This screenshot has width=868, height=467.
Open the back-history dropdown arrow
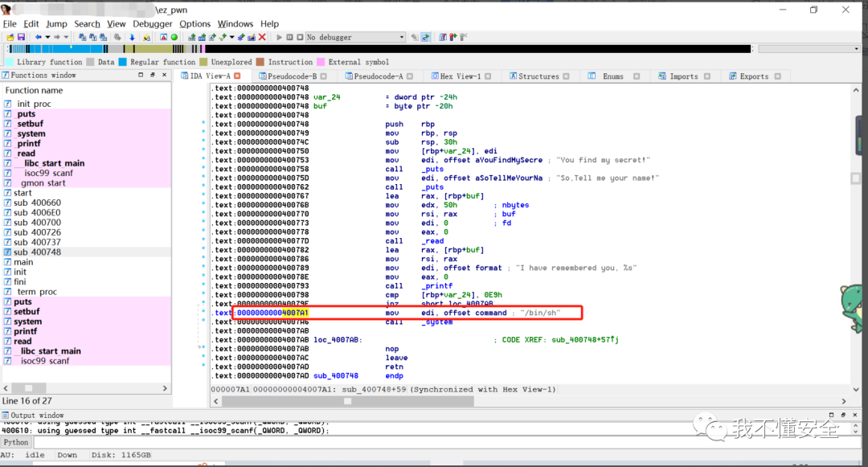[x=47, y=37]
